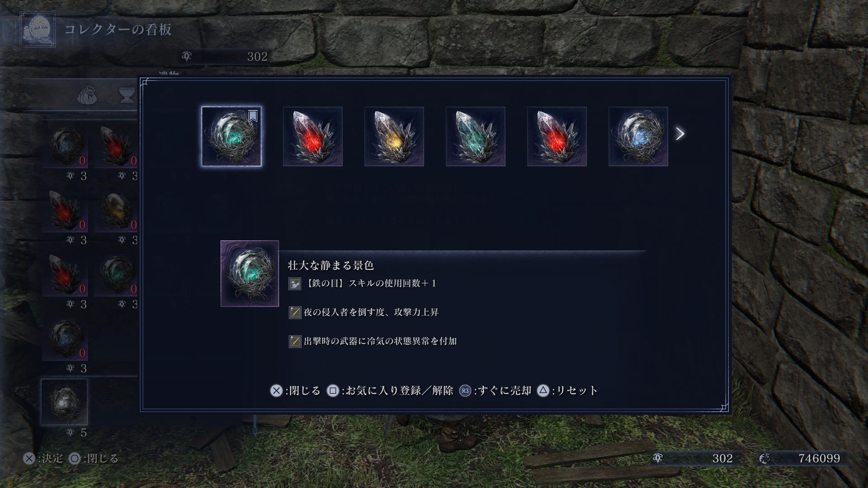This screenshot has width=868, height=488.
Task: Click the 決定 confirm prompt in the footer
Action: click(x=43, y=458)
